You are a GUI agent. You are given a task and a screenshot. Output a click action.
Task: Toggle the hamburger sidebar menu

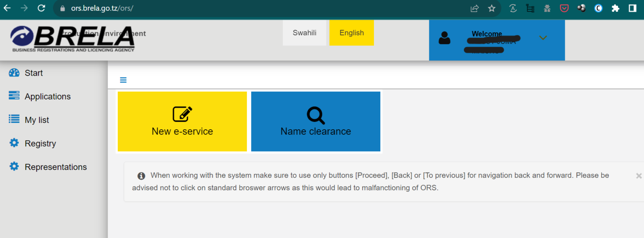click(123, 80)
